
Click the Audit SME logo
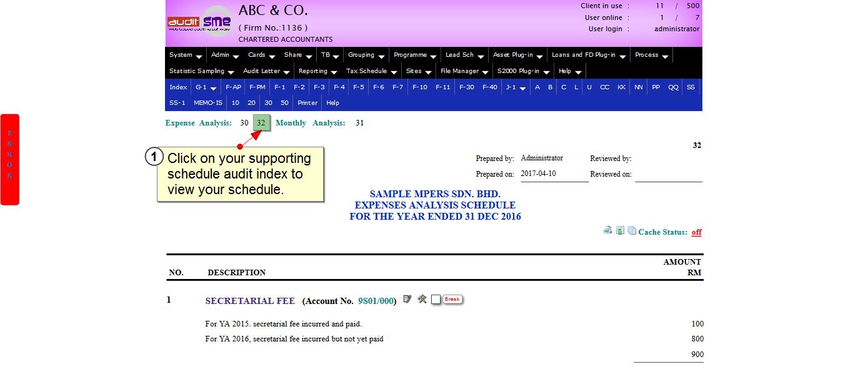point(199,22)
